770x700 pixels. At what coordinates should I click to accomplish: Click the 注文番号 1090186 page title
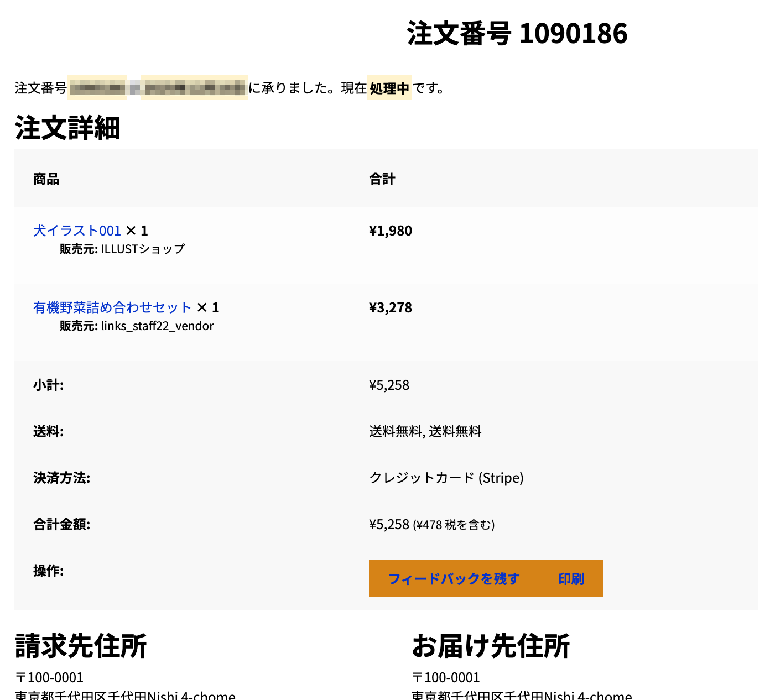[517, 33]
